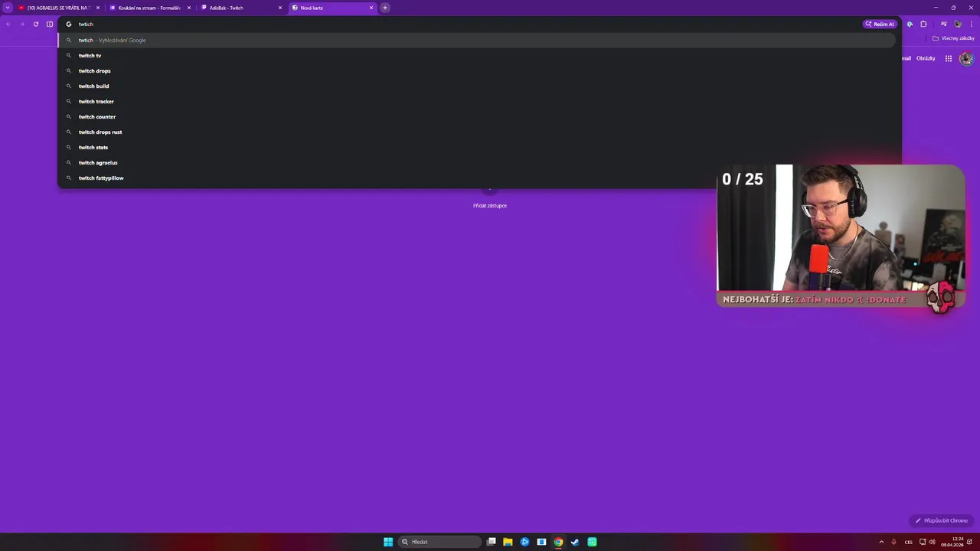Open the notification center icon

coord(970,542)
